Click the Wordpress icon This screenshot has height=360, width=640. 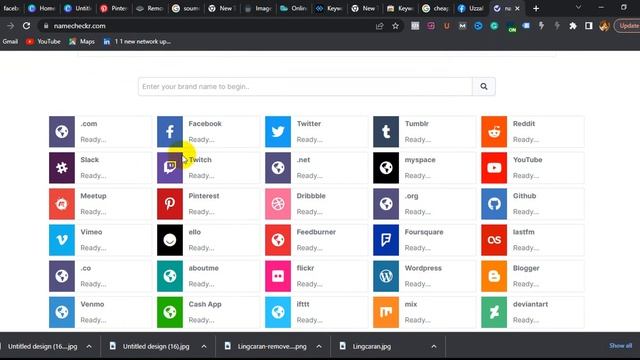[386, 276]
